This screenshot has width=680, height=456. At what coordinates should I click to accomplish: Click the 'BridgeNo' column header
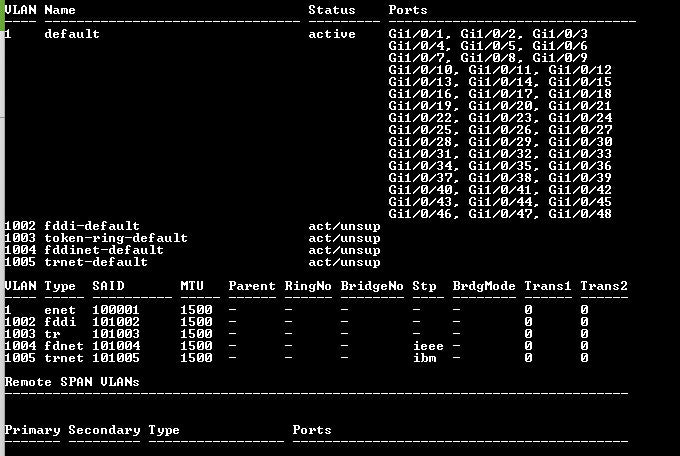pos(372,286)
